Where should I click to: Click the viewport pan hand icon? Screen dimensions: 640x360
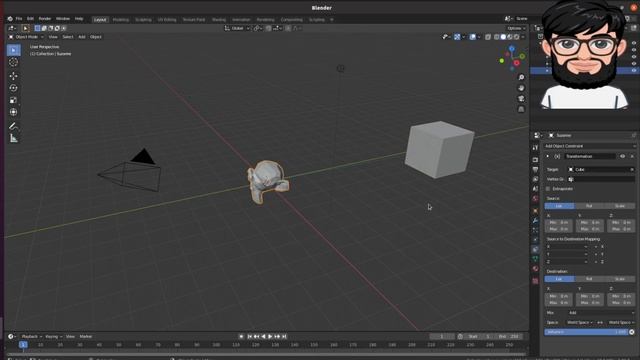[521, 88]
